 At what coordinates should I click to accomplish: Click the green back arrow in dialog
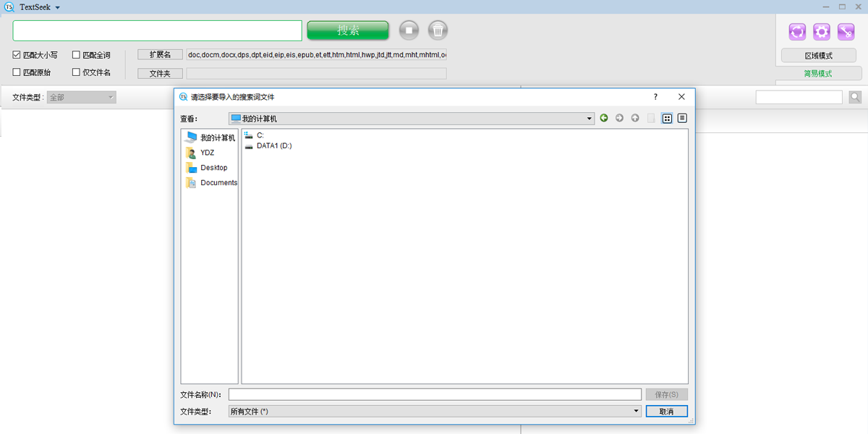click(604, 118)
